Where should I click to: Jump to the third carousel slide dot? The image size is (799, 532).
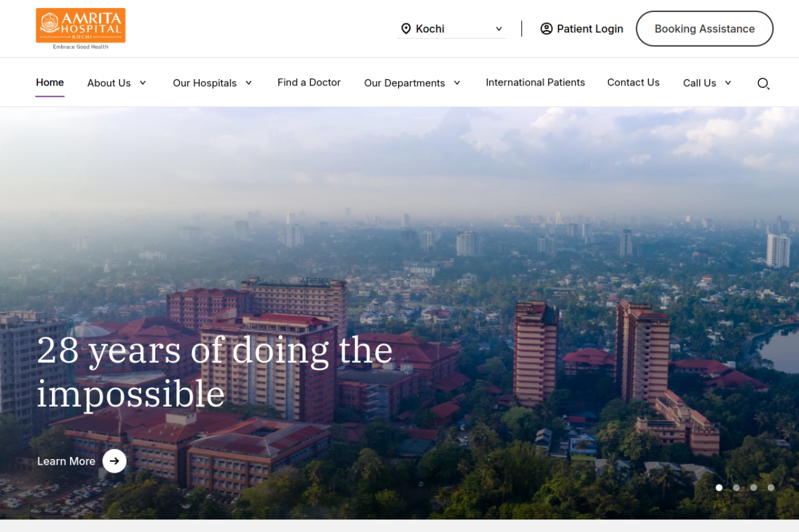pos(753,488)
